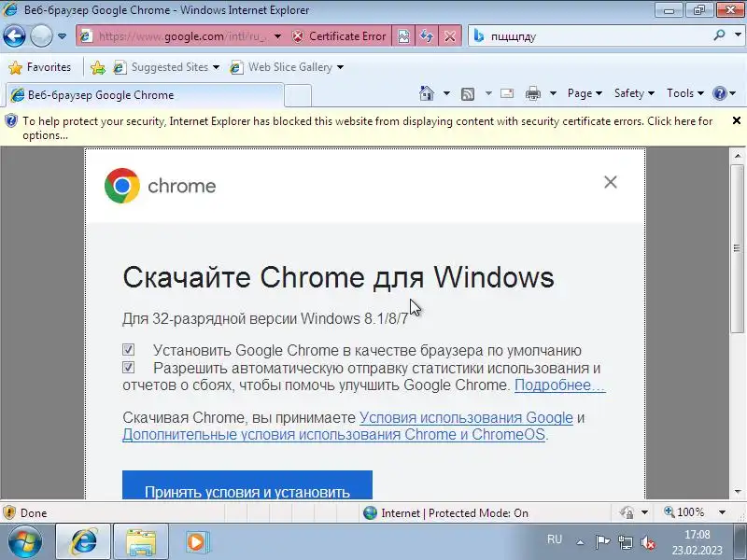This screenshot has height=560, width=747.
Task: Expand the Feeds dropdown arrow
Action: 488,93
